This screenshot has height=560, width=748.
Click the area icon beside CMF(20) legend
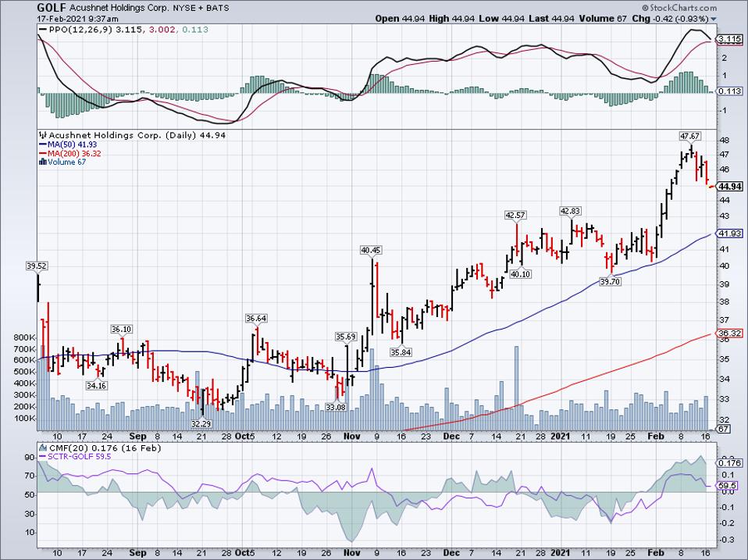click(x=43, y=448)
